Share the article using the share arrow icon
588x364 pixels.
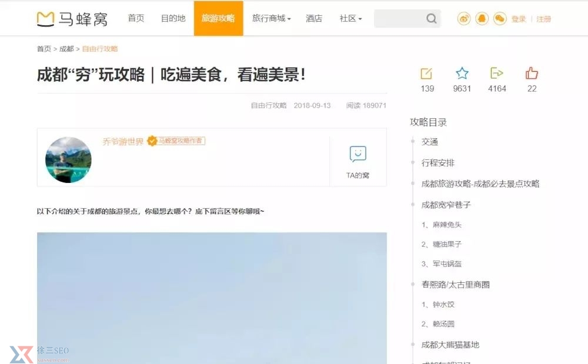click(497, 73)
